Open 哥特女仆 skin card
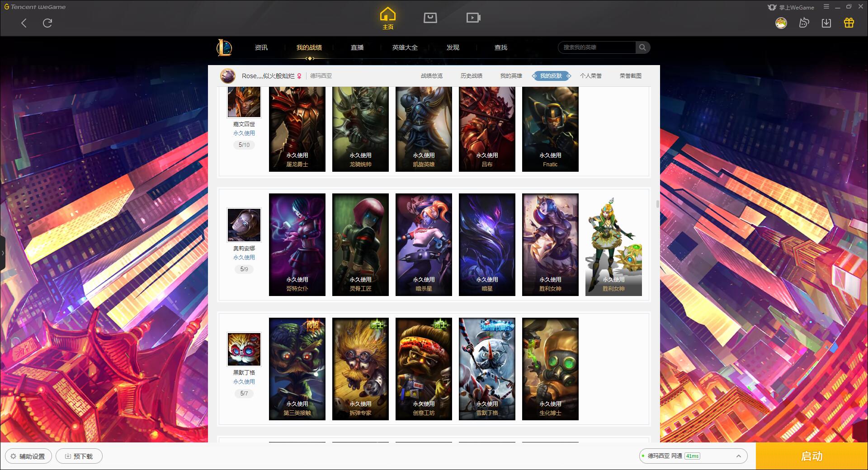 [297, 244]
